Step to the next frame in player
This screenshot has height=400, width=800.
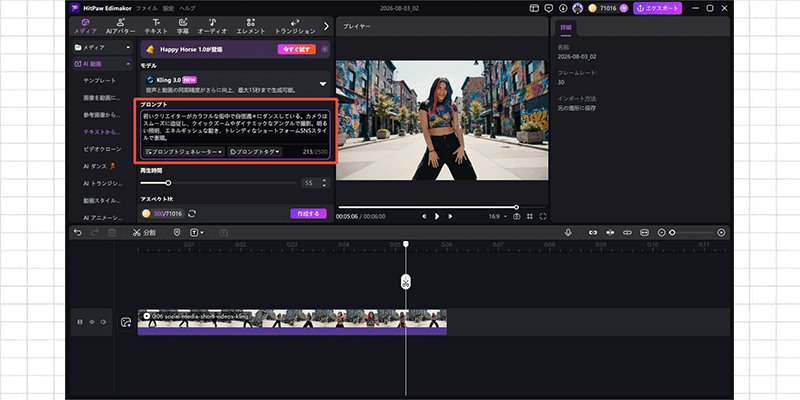[449, 216]
